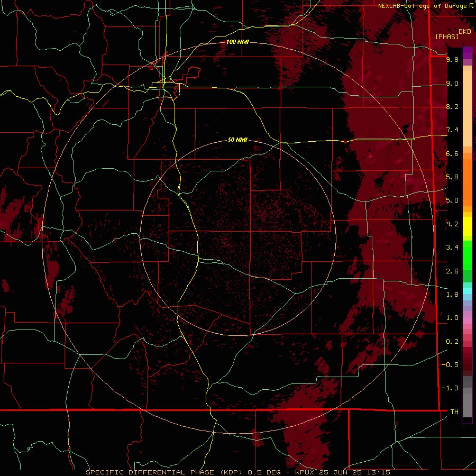Click the 1.0 value on the legend
The image size is (476, 476).
[x=452, y=318]
